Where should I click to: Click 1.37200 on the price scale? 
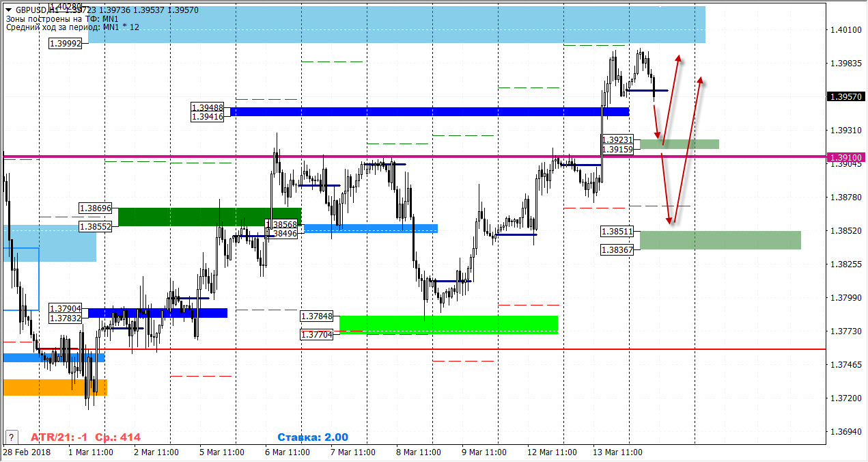click(x=845, y=398)
